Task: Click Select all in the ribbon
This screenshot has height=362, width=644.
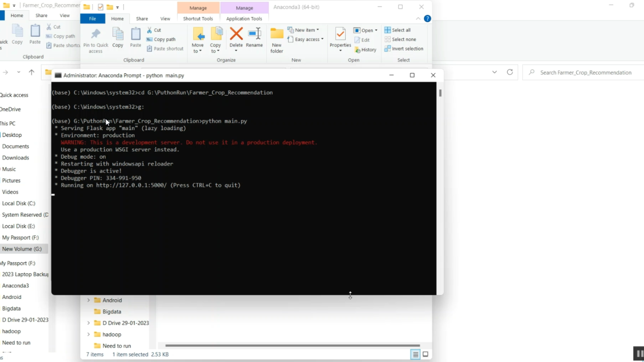Action: click(398, 30)
